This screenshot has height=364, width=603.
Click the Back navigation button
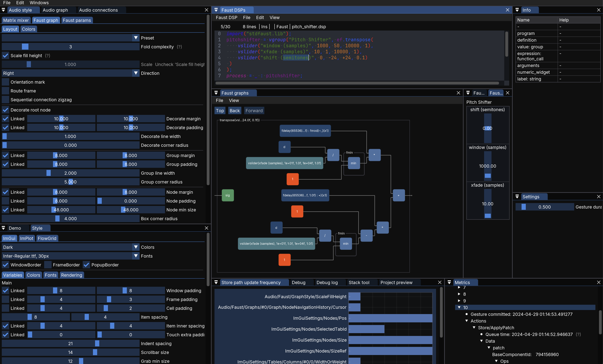234,111
